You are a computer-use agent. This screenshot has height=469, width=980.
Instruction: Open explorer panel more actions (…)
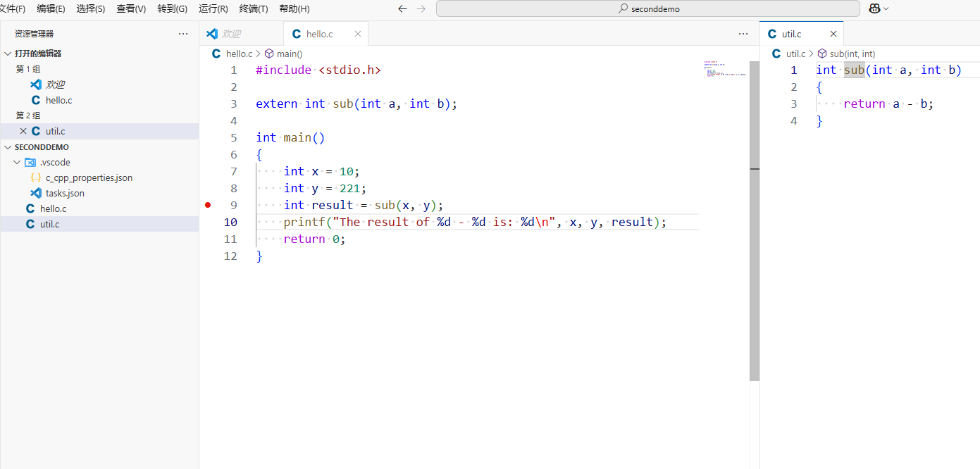point(183,34)
